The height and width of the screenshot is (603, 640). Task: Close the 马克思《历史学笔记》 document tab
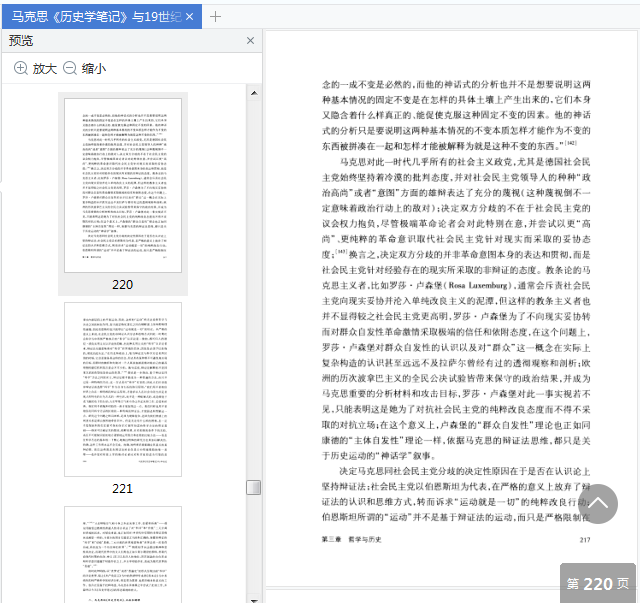[189, 17]
